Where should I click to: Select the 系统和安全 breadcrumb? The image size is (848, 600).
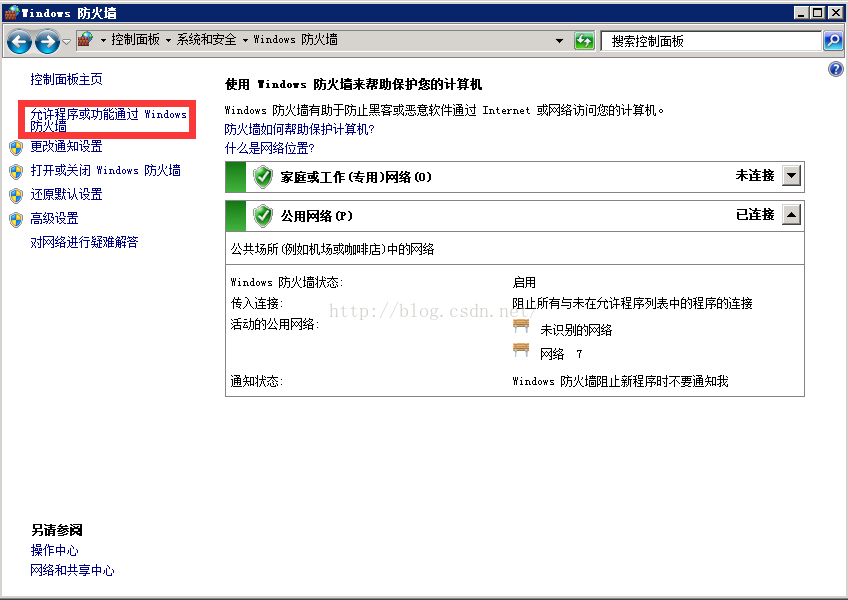tap(207, 39)
